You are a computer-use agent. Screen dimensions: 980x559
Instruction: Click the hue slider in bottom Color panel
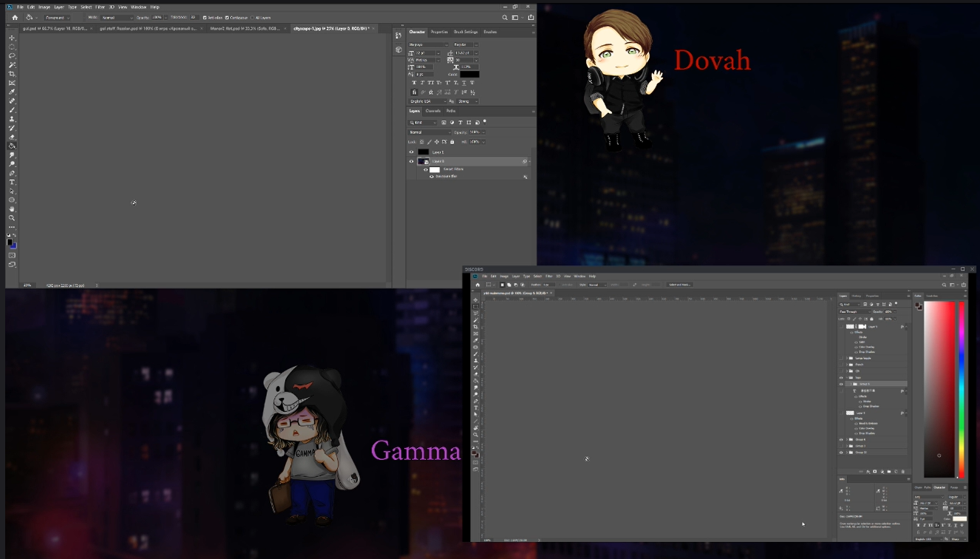point(962,390)
